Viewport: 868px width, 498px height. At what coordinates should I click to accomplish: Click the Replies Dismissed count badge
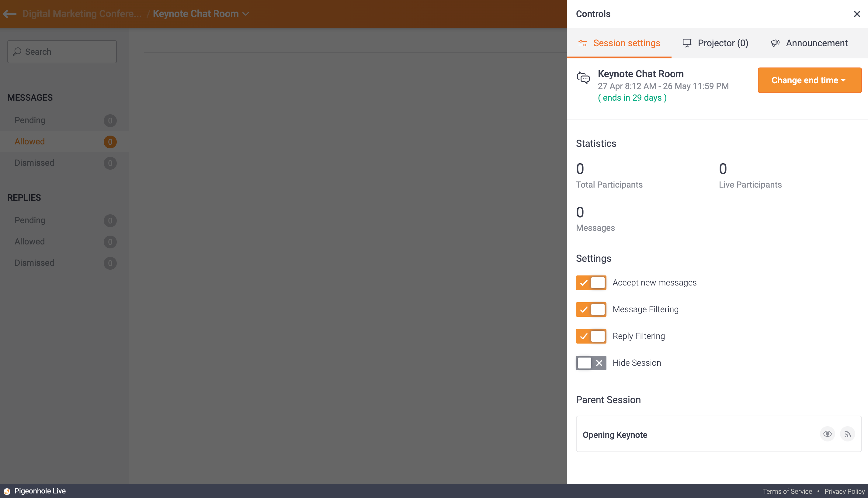(x=110, y=263)
